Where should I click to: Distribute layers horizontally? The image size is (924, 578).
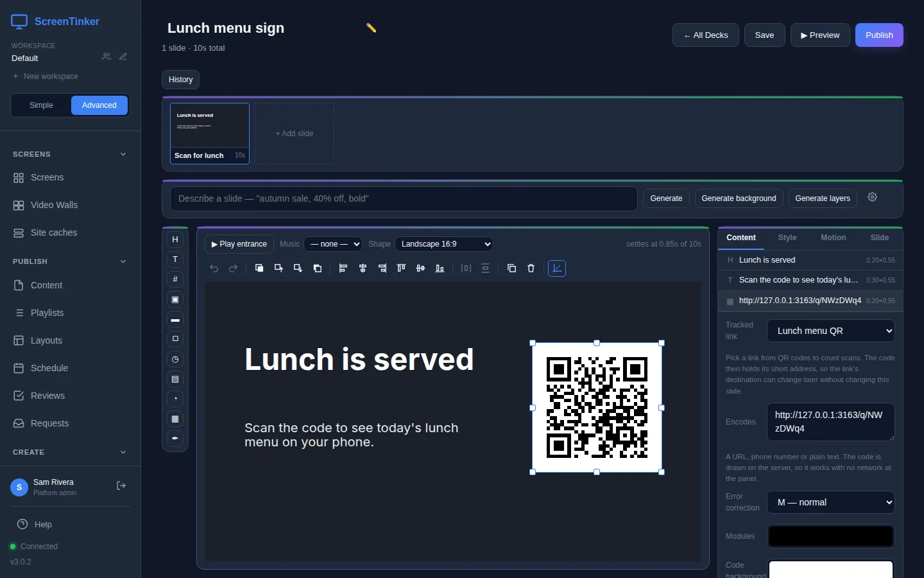coord(466,268)
